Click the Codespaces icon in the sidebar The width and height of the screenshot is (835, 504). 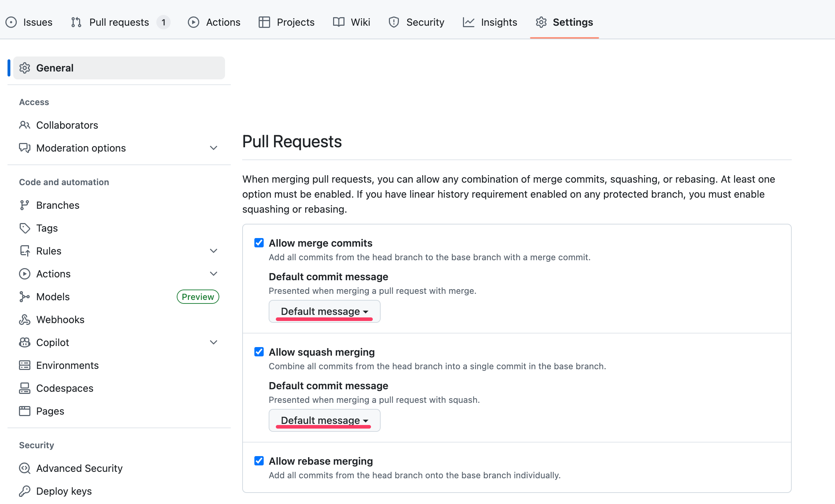pyautogui.click(x=24, y=388)
